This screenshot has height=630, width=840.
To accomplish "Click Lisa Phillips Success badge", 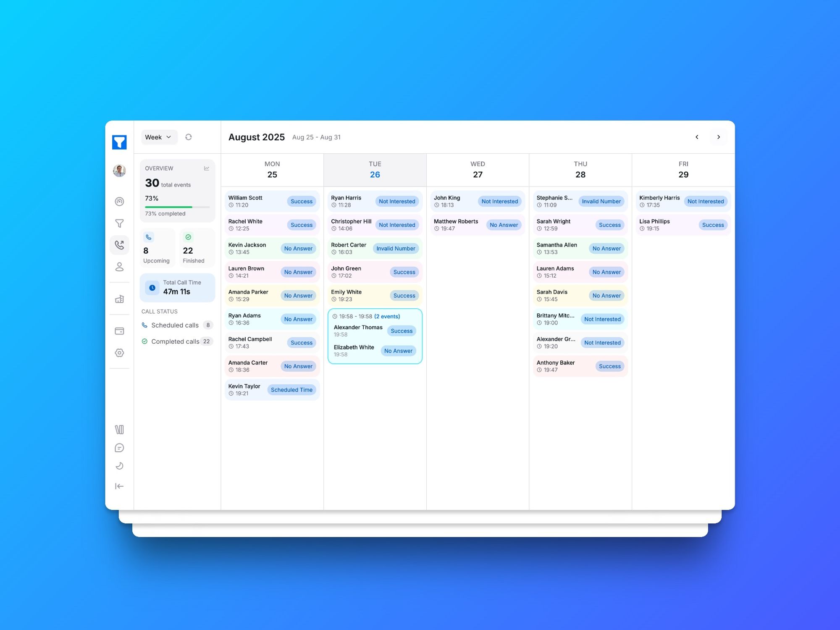I will point(713,225).
